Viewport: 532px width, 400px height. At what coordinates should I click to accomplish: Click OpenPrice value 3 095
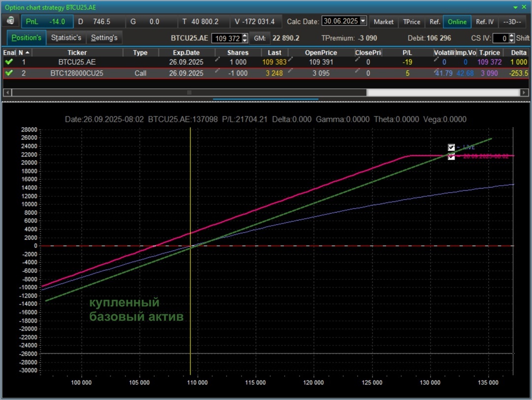click(x=321, y=73)
